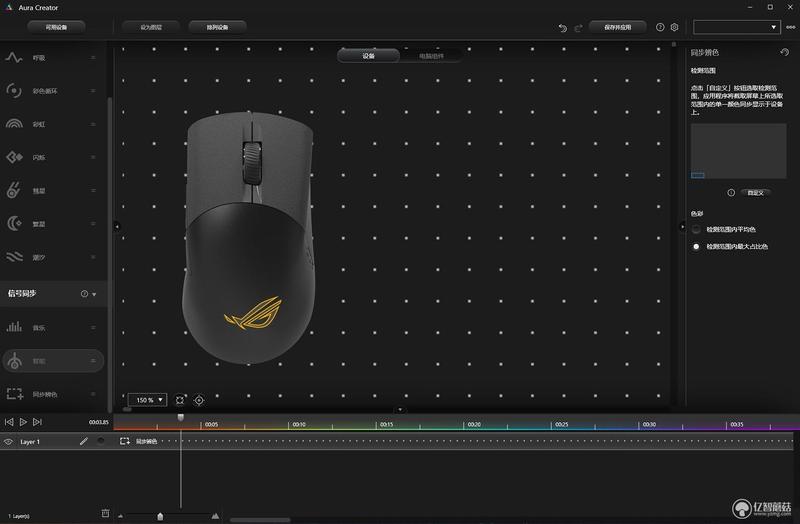
Task: Select the music bars effect icon
Action: coord(14,327)
